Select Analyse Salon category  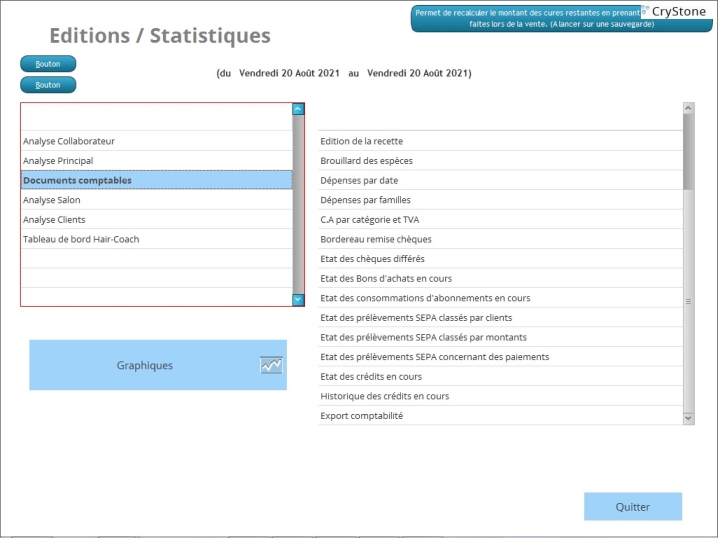point(157,200)
